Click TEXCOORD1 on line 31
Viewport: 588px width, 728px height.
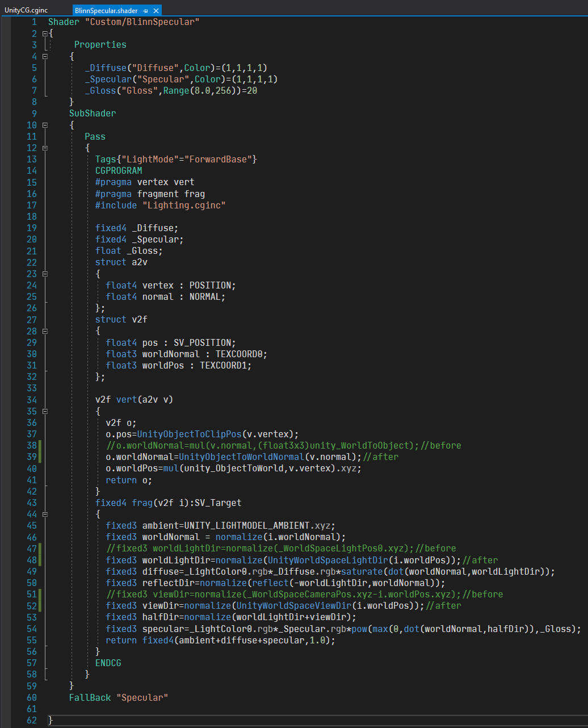(x=223, y=365)
